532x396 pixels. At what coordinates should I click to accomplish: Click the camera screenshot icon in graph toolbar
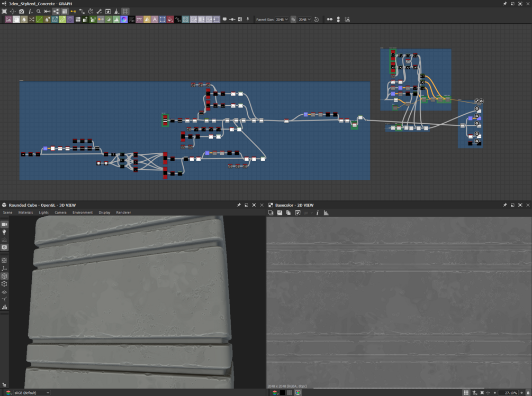coord(21,12)
